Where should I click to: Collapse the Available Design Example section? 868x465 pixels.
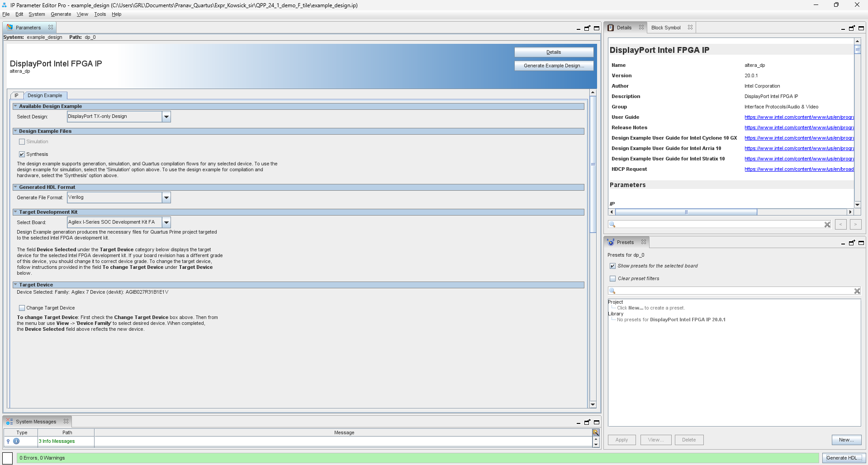point(15,106)
